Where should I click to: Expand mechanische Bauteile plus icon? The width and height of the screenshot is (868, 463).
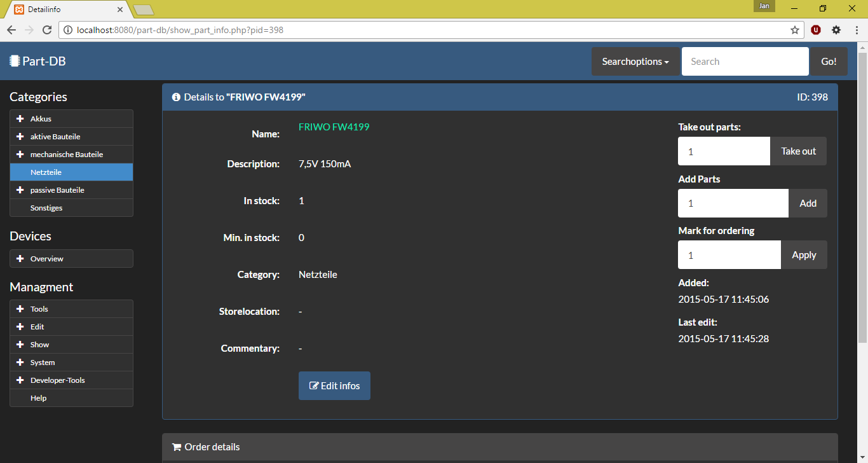(x=20, y=155)
